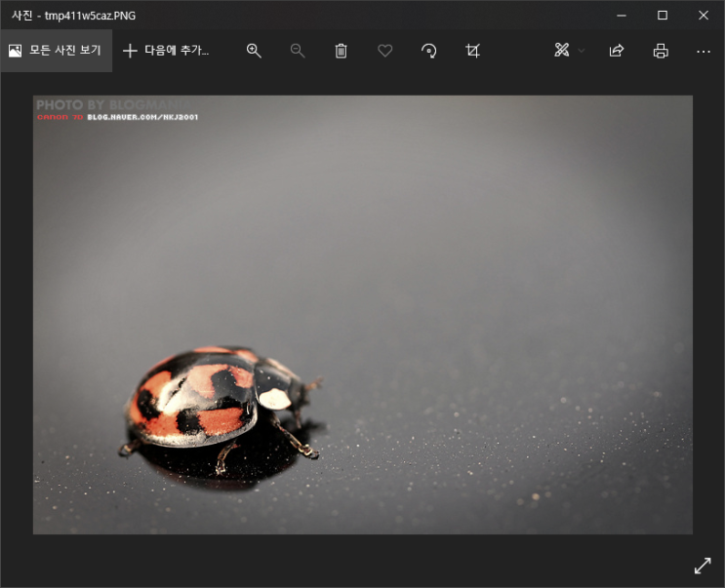
Task: Rotate the photo with rotate icon
Action: pos(428,51)
